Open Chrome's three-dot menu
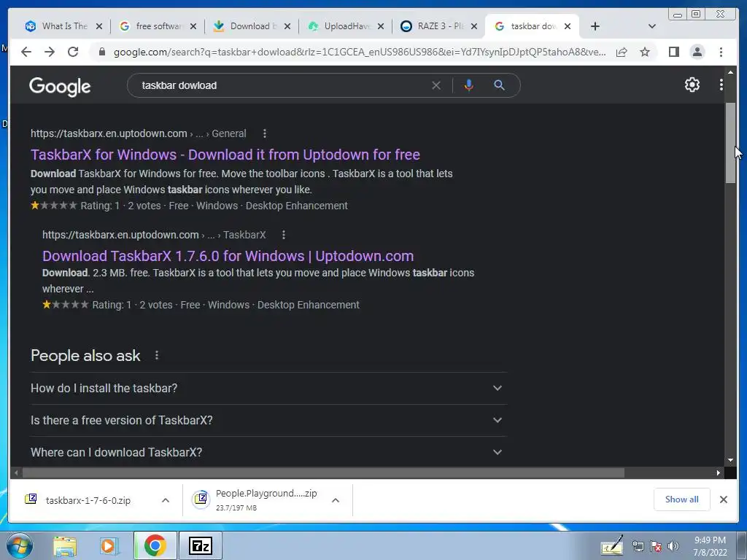This screenshot has width=747, height=560. pos(721,52)
